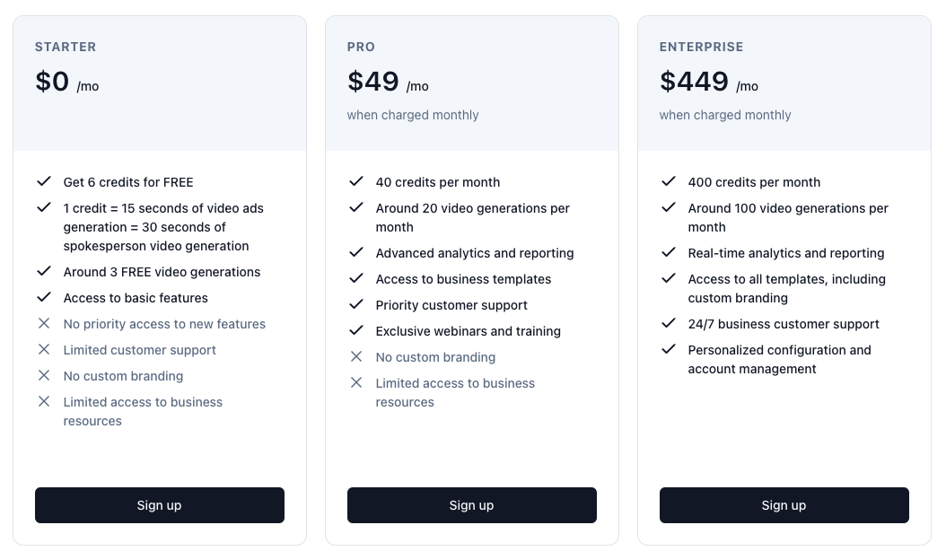This screenshot has height=560, width=946.
Task: Click the '$49 /mo' price text
Action: (x=388, y=81)
